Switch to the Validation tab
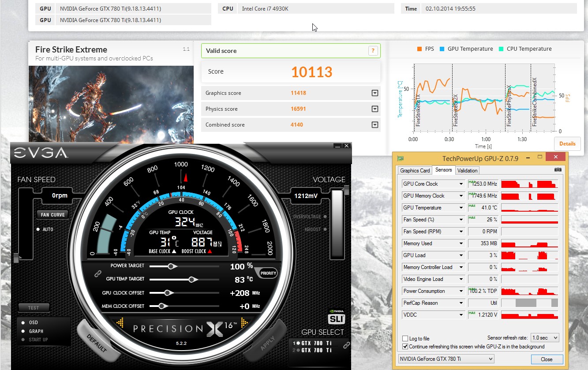 pyautogui.click(x=467, y=171)
